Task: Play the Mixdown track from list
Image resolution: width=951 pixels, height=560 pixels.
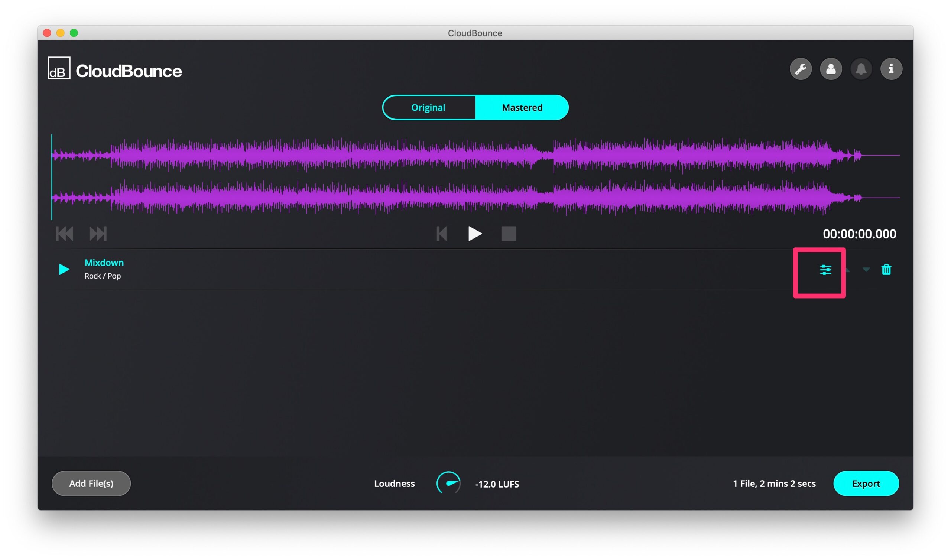Action: point(64,270)
